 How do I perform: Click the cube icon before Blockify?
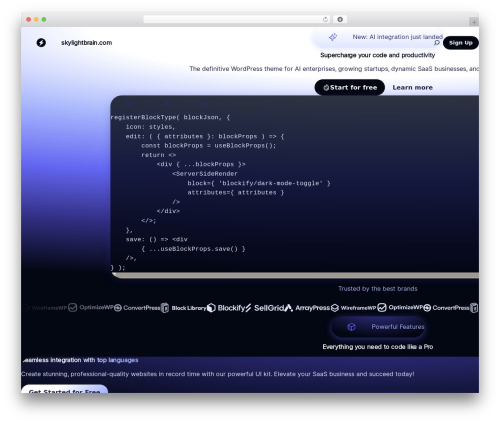coord(211,308)
